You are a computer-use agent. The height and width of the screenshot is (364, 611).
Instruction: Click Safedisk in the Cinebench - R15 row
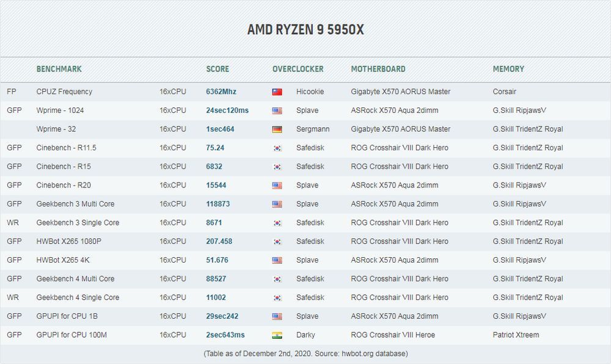tap(310, 166)
